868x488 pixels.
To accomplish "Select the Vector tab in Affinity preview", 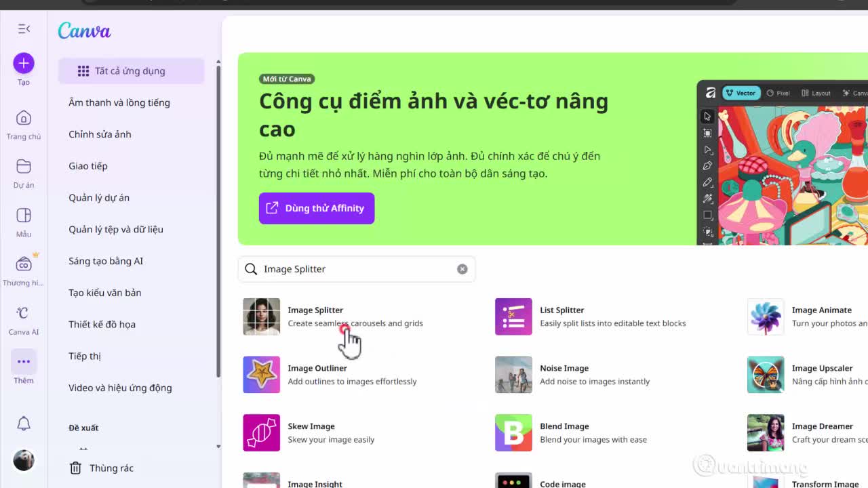I will click(741, 93).
